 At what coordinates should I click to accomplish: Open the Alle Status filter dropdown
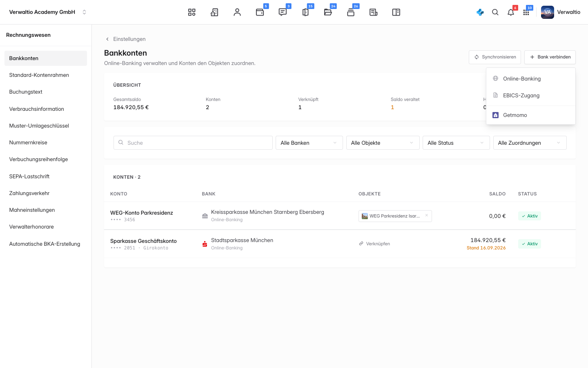point(456,143)
